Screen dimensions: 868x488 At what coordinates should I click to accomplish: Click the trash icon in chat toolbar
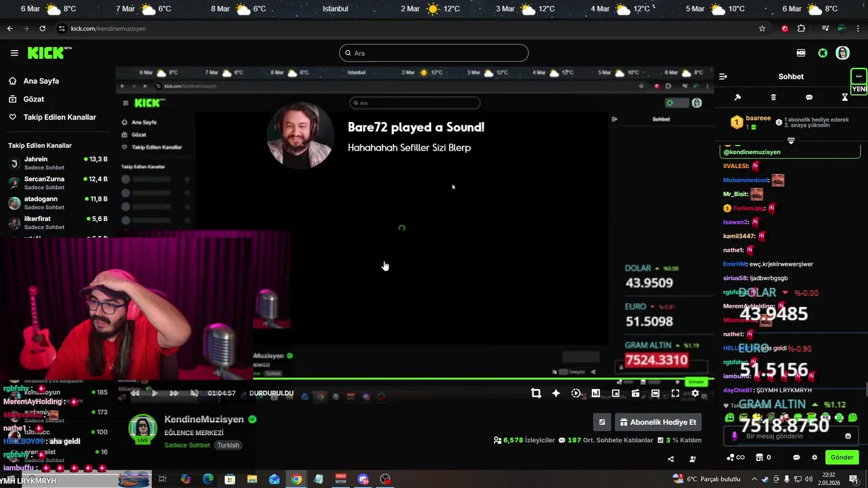click(x=774, y=98)
